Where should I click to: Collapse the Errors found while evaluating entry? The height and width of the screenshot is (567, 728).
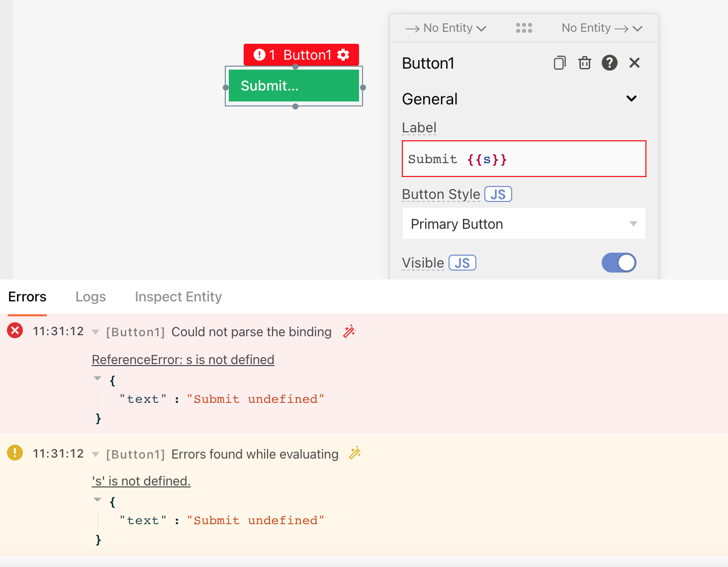tap(95, 454)
